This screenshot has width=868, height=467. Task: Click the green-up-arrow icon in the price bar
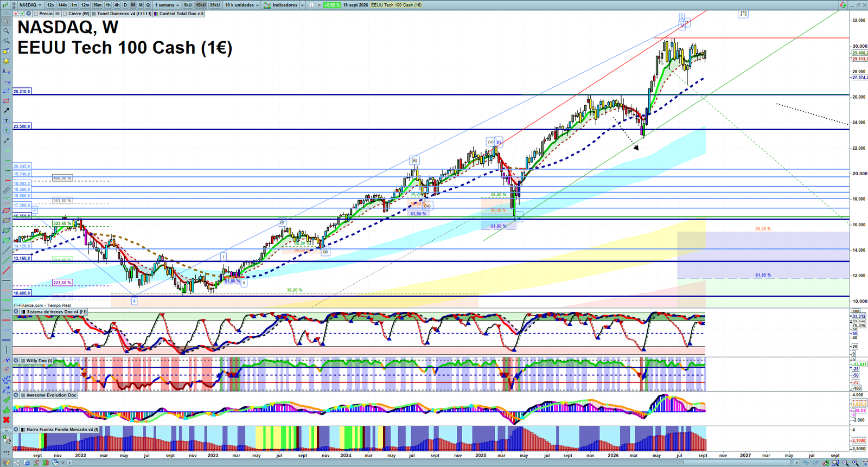[22, 14]
